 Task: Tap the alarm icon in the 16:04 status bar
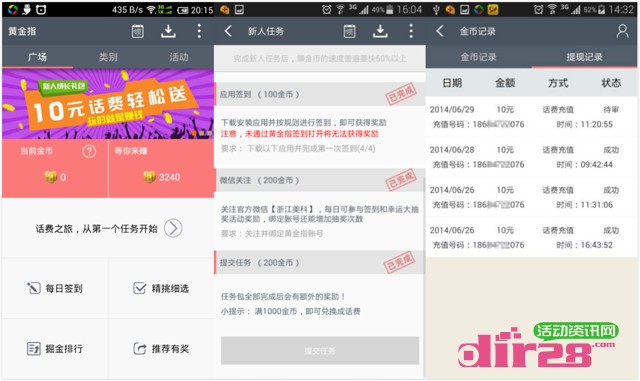click(x=327, y=9)
